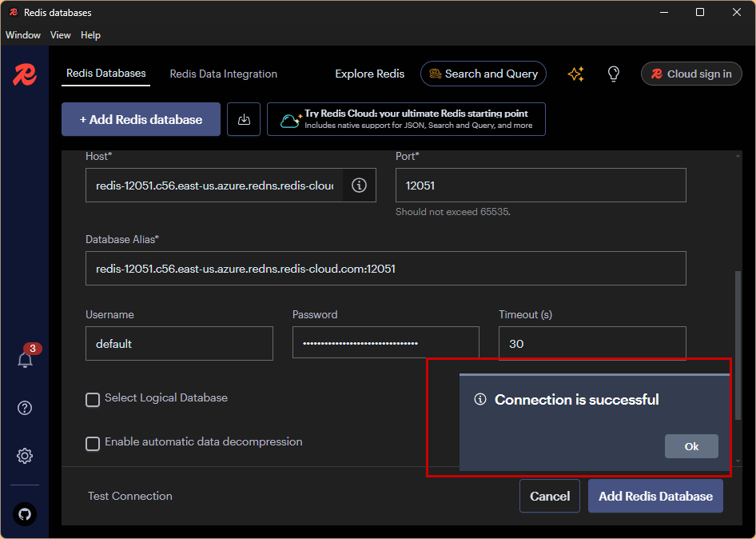Click the Search and Query button
Screen dimensions: 756x539
[x=483, y=74]
